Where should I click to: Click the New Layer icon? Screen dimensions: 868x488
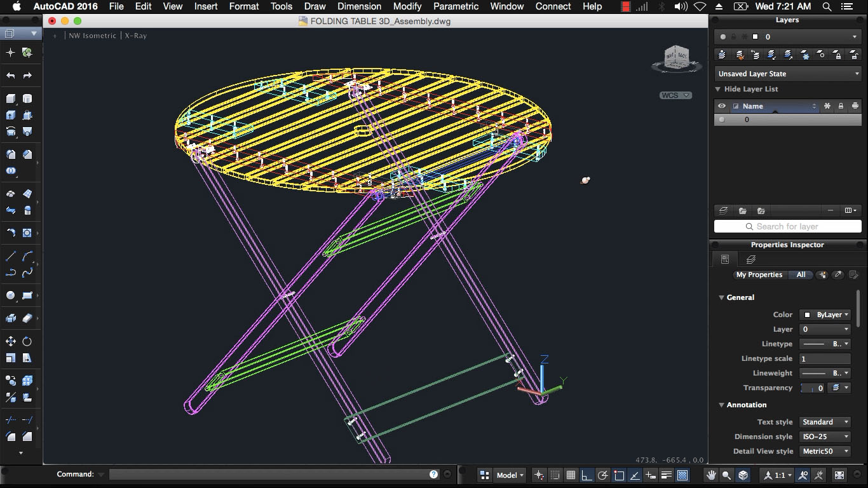click(x=722, y=210)
